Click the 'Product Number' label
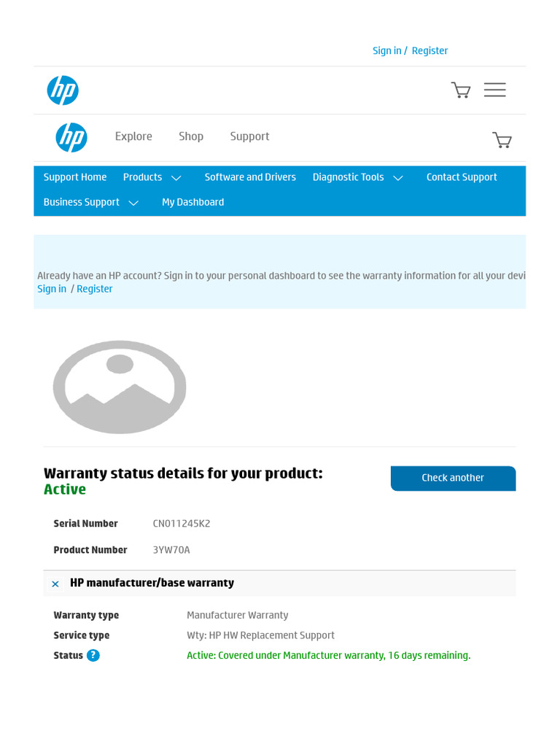The height and width of the screenshot is (747, 560). coord(90,550)
